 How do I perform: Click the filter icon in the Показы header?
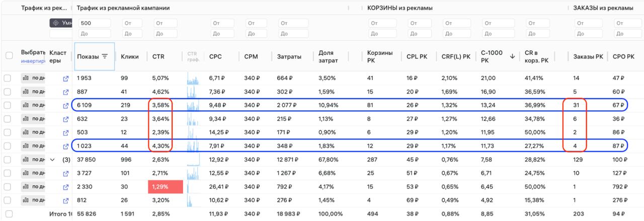(105, 56)
